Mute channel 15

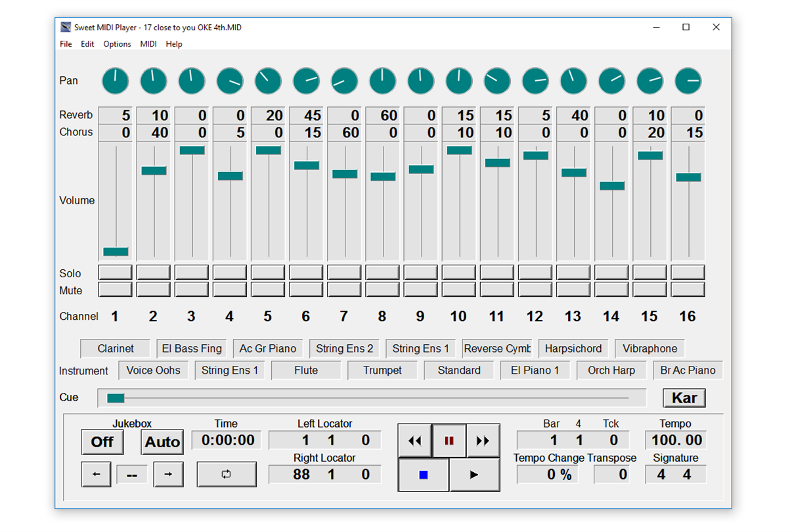click(x=649, y=290)
